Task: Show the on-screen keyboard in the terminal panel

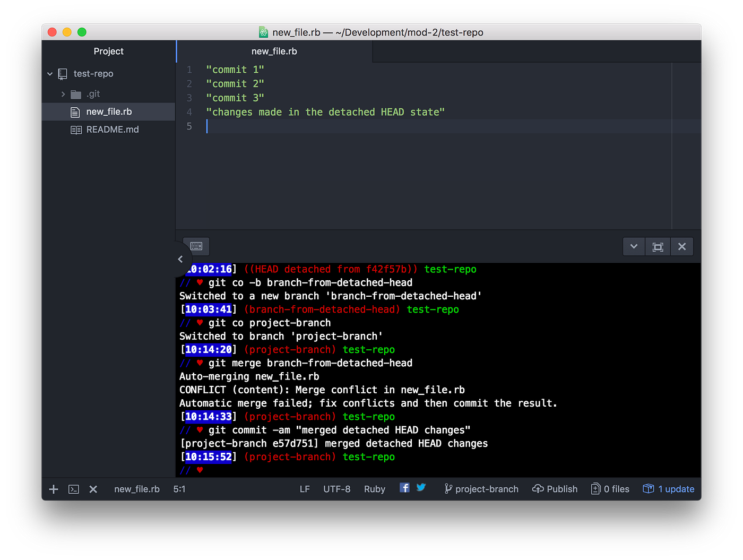Action: pyautogui.click(x=196, y=246)
